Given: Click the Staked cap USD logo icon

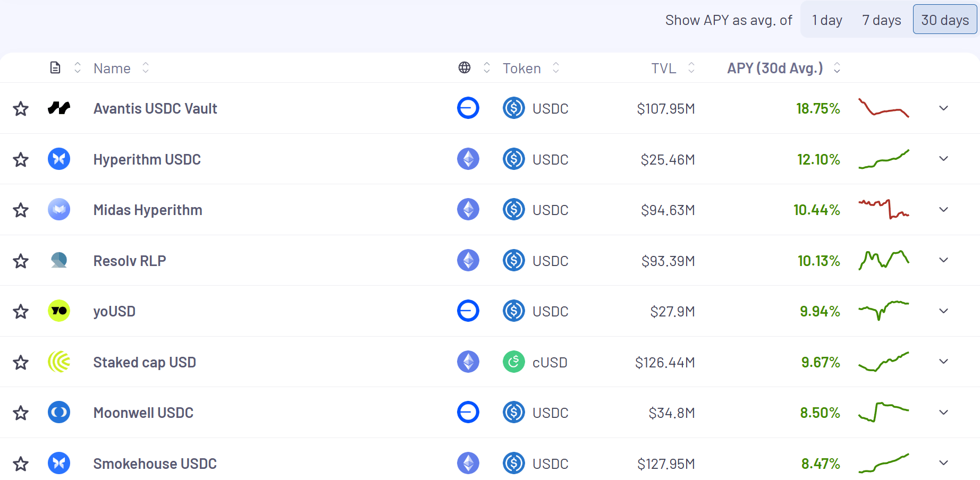Looking at the screenshot, I should coord(59,362).
